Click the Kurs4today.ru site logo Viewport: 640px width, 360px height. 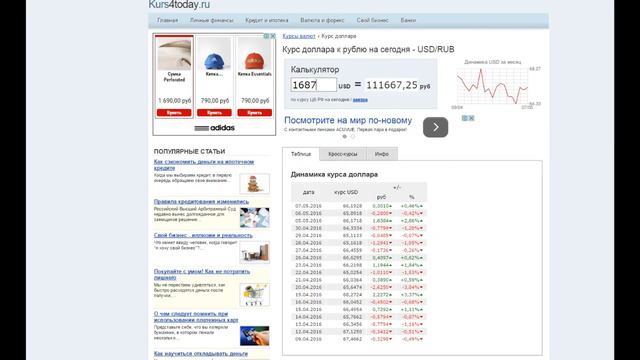(179, 4)
